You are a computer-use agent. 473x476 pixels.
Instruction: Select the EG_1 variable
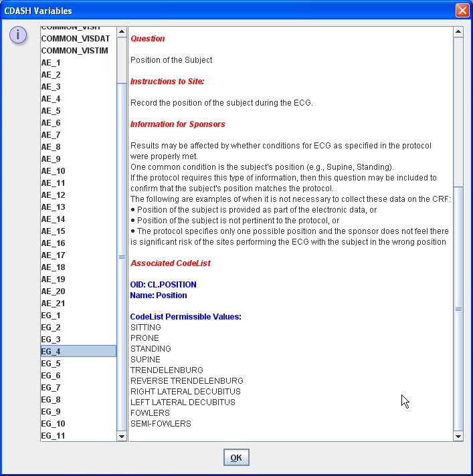(x=51, y=316)
